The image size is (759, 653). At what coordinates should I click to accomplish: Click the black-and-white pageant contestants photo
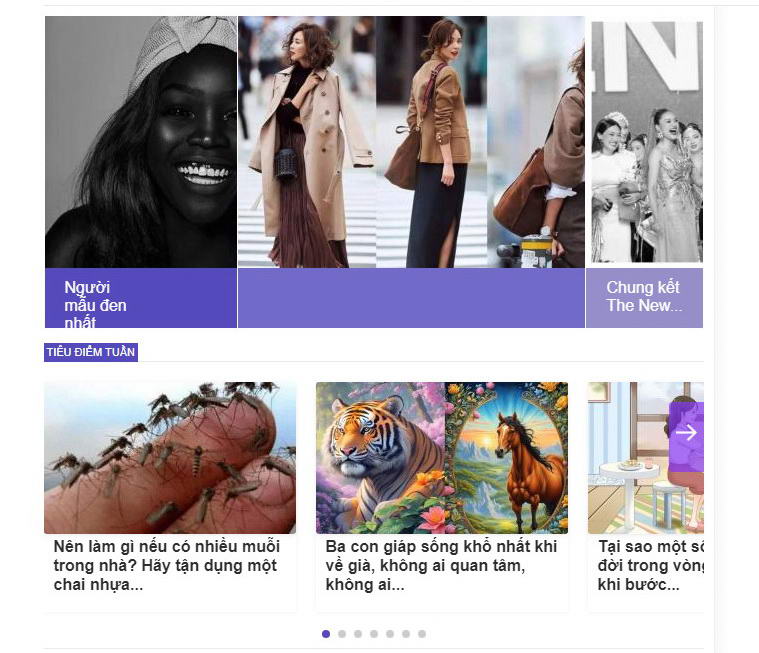647,142
